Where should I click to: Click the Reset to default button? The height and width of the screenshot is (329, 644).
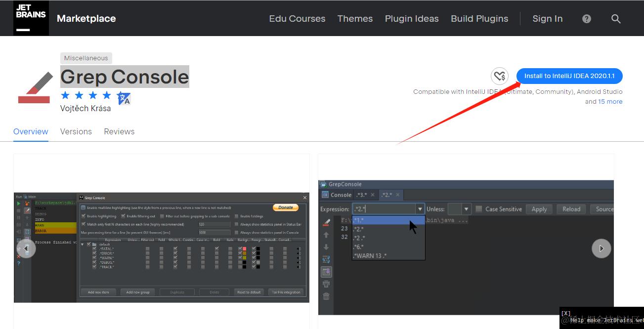[249, 292]
